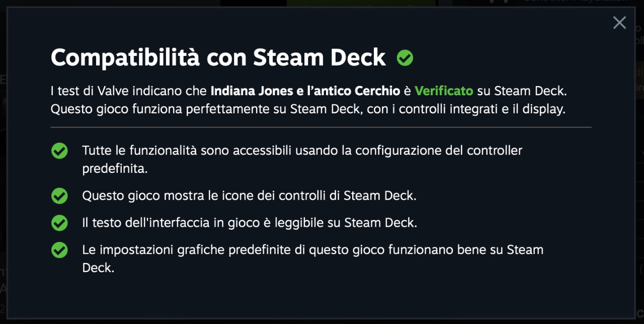Click the heading Compatibilità con Steam Deck
Viewport: 644px width, 324px height.
click(218, 58)
